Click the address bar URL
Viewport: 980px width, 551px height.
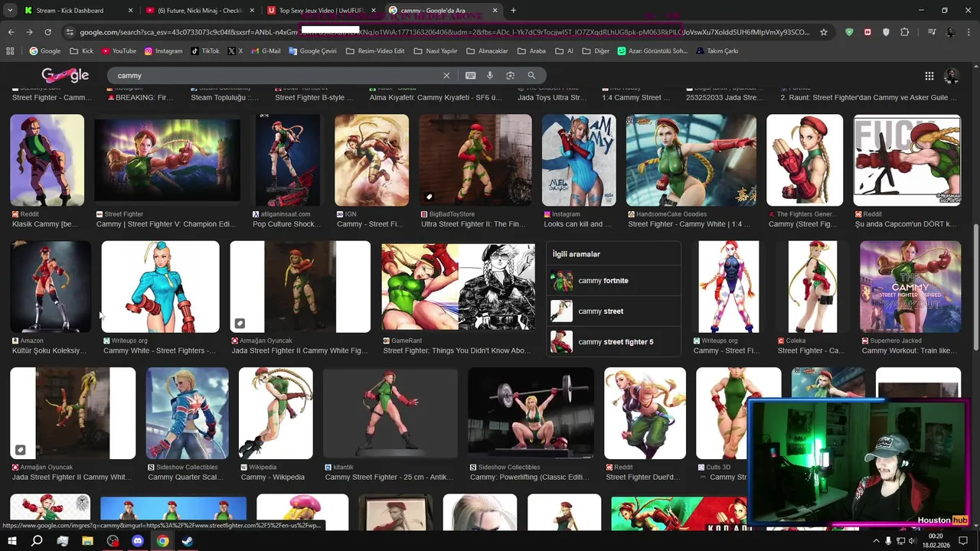[444, 32]
